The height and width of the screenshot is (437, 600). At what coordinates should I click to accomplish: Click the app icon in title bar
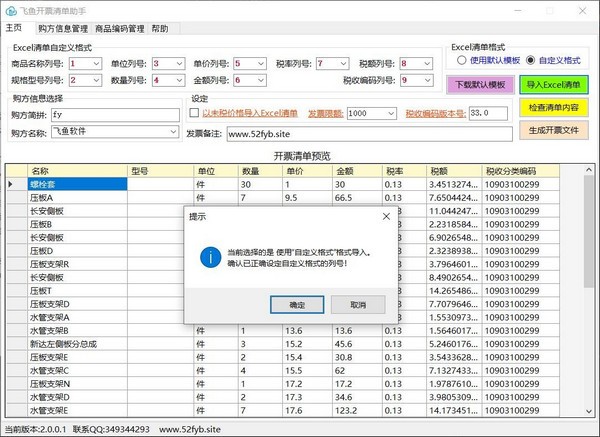10,8
